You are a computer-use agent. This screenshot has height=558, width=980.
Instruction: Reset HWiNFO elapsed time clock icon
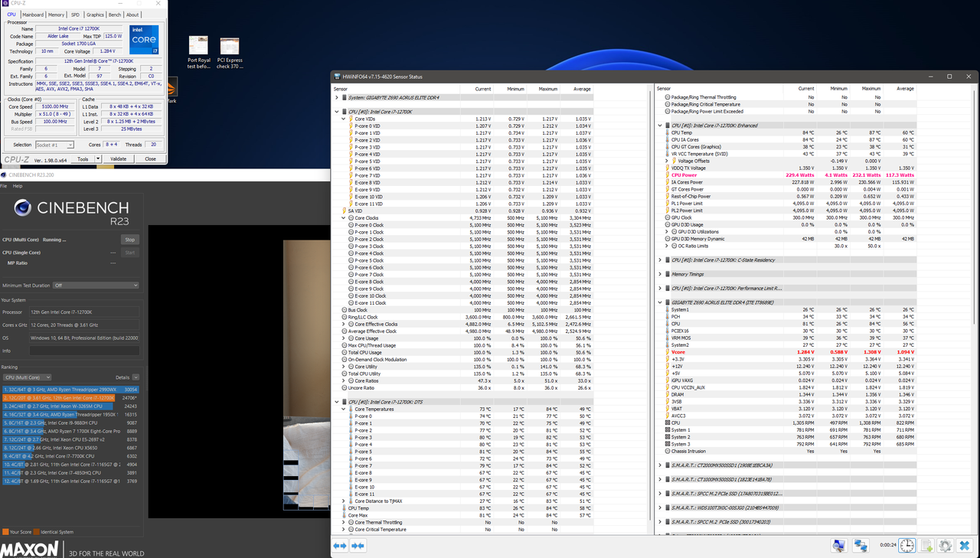pyautogui.click(x=906, y=545)
